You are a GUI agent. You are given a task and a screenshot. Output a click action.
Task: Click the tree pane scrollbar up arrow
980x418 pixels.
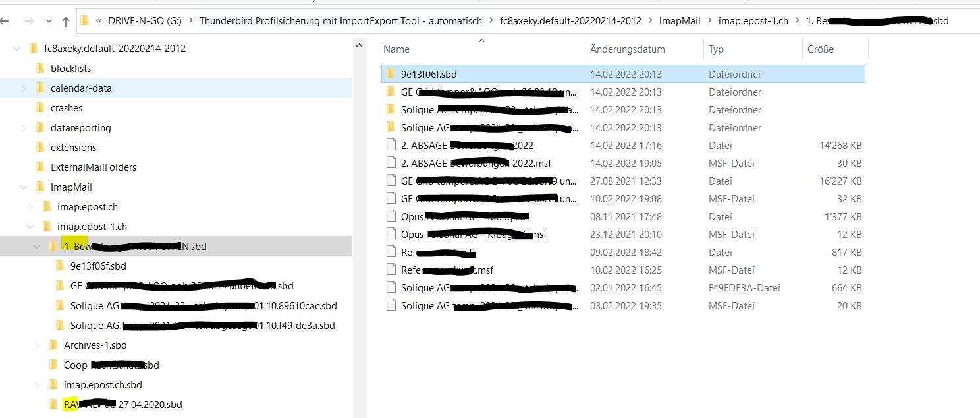pyautogui.click(x=360, y=45)
